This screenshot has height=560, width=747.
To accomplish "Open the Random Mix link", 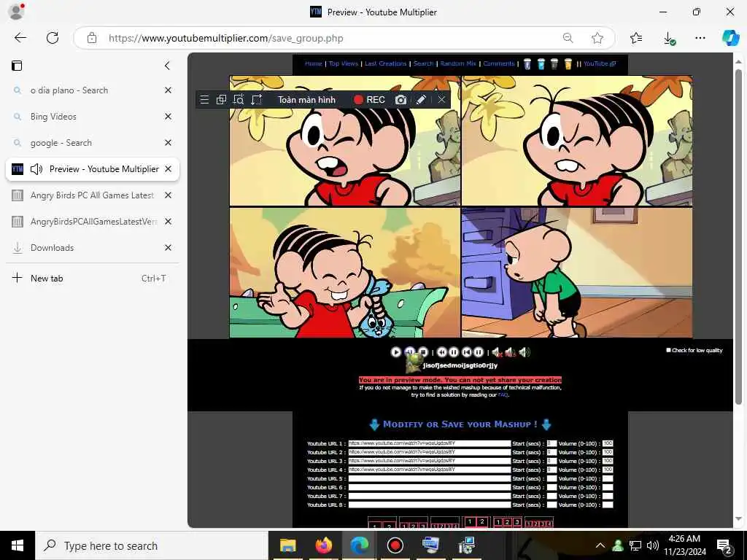I will coord(458,63).
